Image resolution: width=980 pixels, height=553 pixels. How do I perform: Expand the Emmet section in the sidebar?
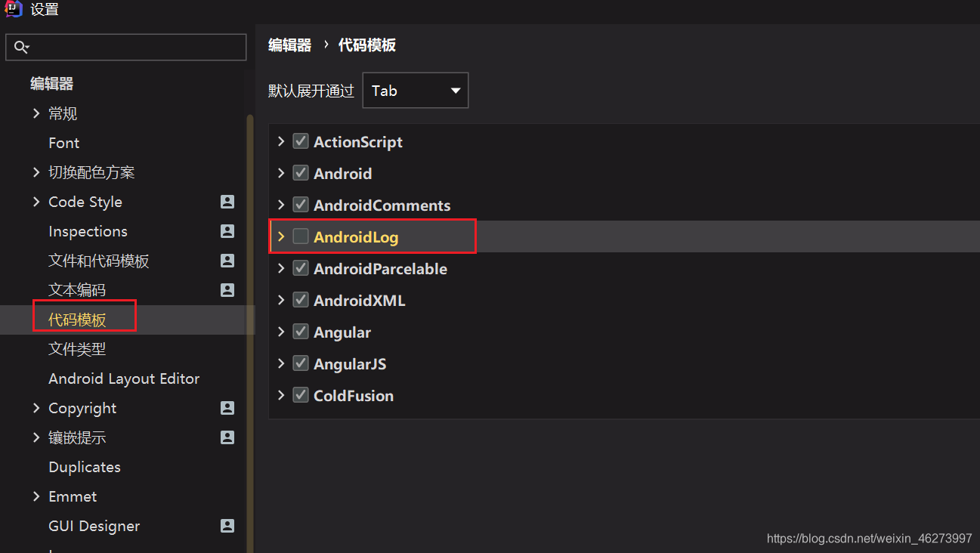pyautogui.click(x=36, y=496)
